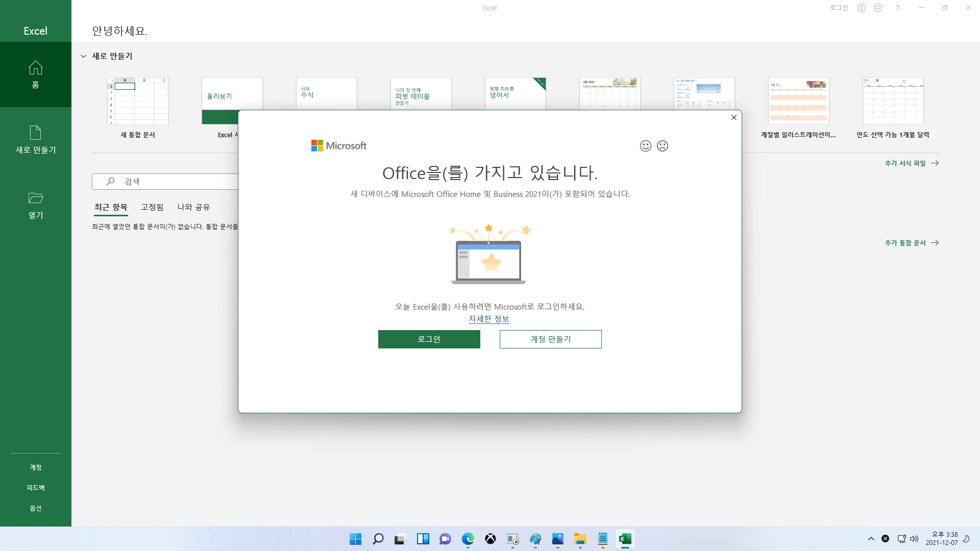Viewport: 980px width, 551px height.
Task: Send smiley feedback in the dialog
Action: (x=646, y=146)
